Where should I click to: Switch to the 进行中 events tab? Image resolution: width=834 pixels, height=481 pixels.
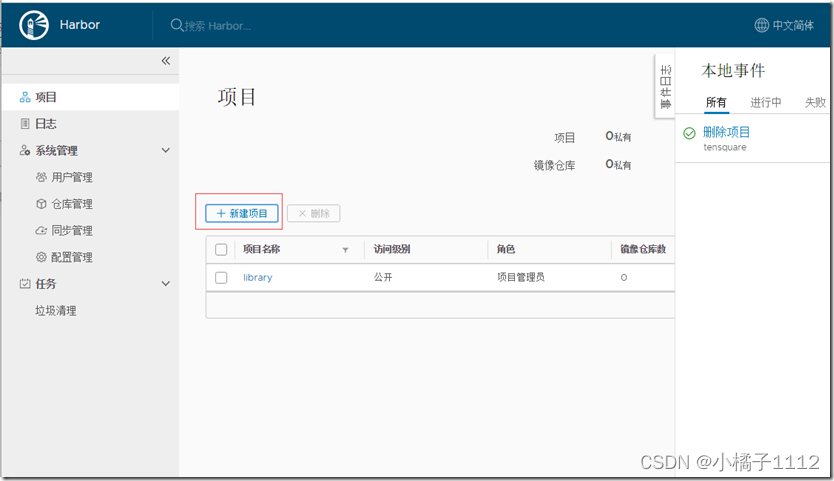pyautogui.click(x=766, y=102)
